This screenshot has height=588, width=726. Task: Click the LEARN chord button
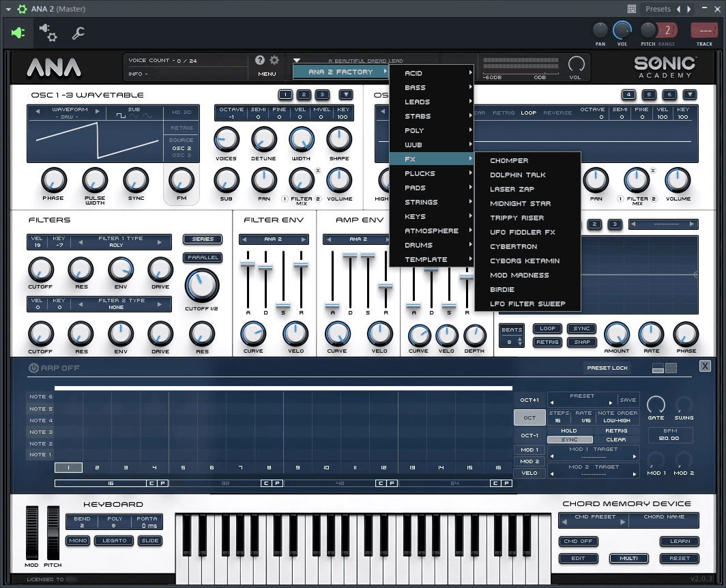click(x=680, y=541)
